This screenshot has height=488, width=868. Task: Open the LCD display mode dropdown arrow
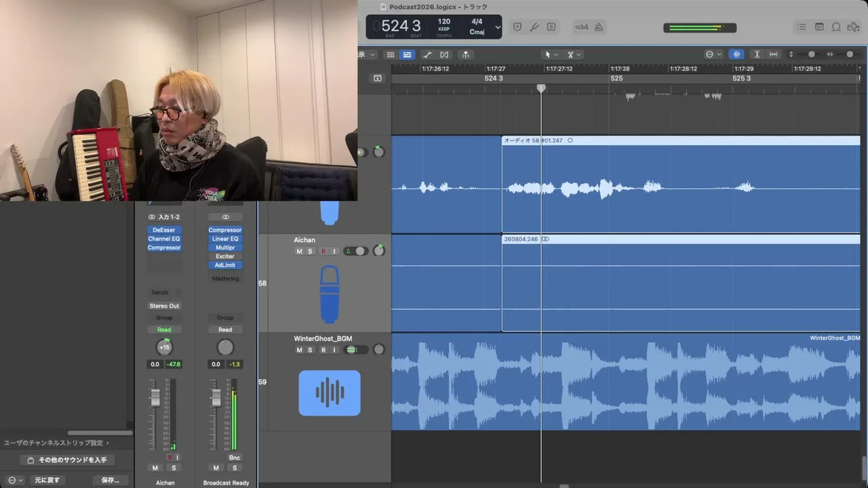pyautogui.click(x=498, y=27)
